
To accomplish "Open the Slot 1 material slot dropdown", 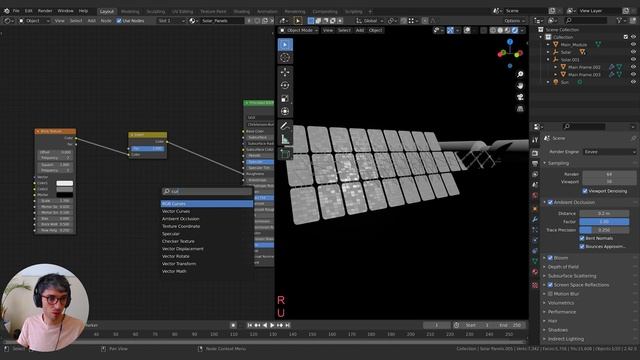I will [171, 21].
